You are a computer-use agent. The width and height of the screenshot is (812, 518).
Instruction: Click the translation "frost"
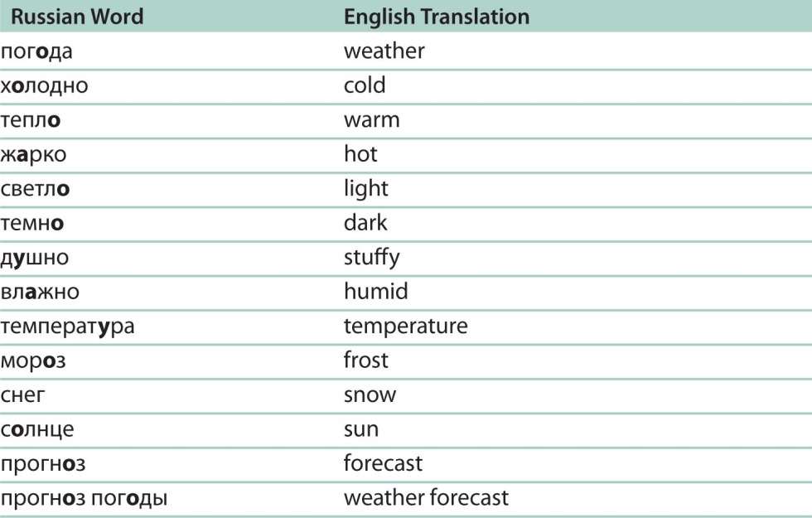(x=365, y=361)
